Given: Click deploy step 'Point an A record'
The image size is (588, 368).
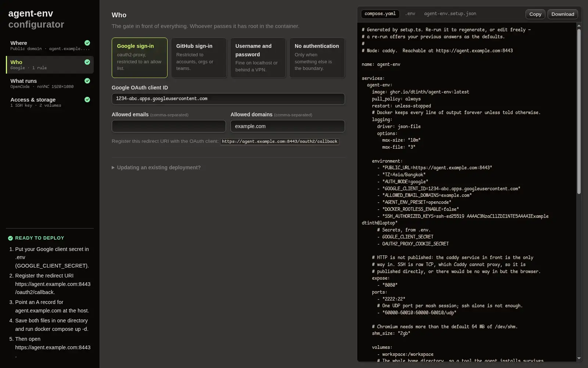Looking at the screenshot, I should (52, 306).
